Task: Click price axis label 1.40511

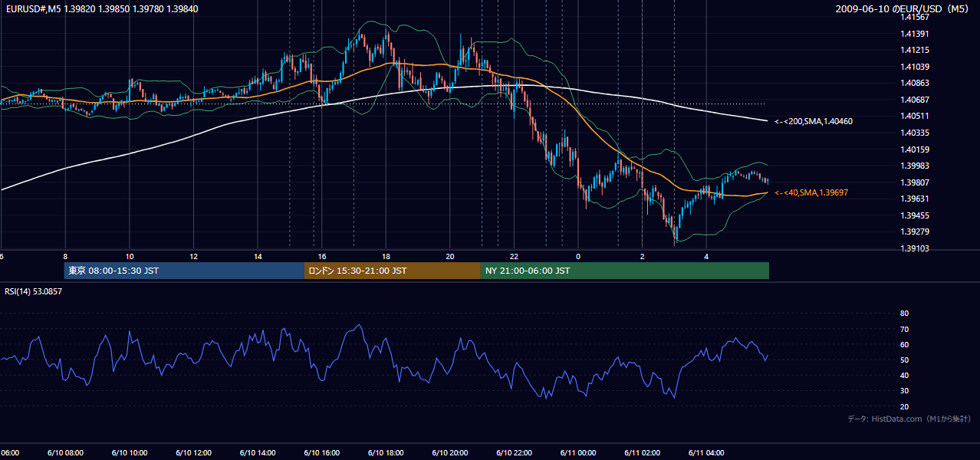Action: (x=914, y=116)
